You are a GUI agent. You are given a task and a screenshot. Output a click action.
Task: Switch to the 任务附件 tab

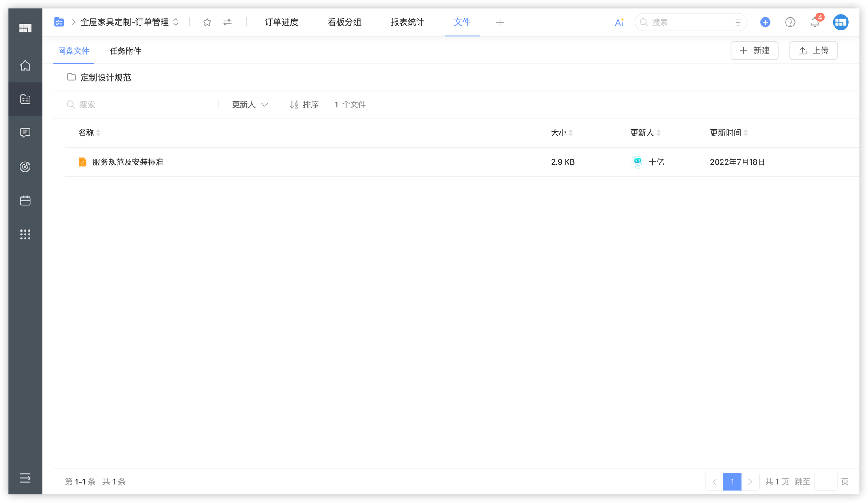click(x=125, y=51)
